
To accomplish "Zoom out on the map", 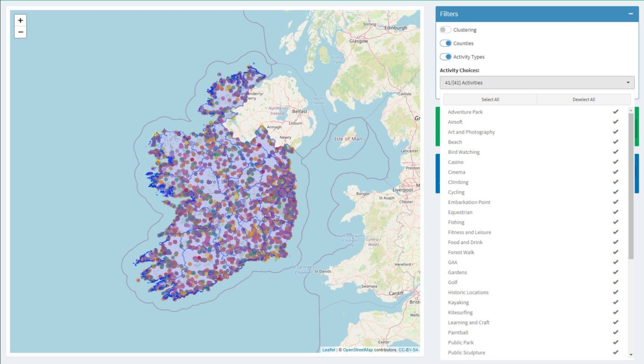I will coord(20,32).
